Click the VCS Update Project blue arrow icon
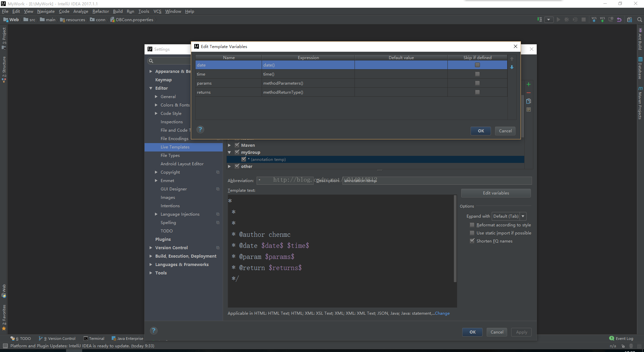 click(x=594, y=19)
